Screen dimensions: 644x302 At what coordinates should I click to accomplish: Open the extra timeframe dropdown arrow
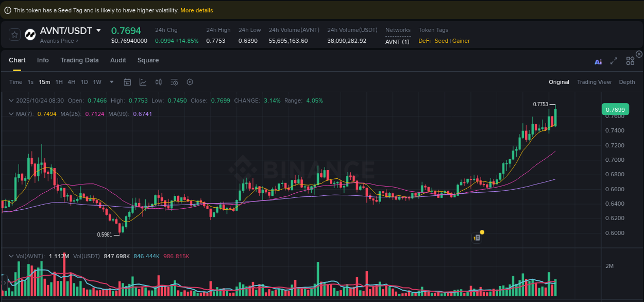pyautogui.click(x=111, y=82)
